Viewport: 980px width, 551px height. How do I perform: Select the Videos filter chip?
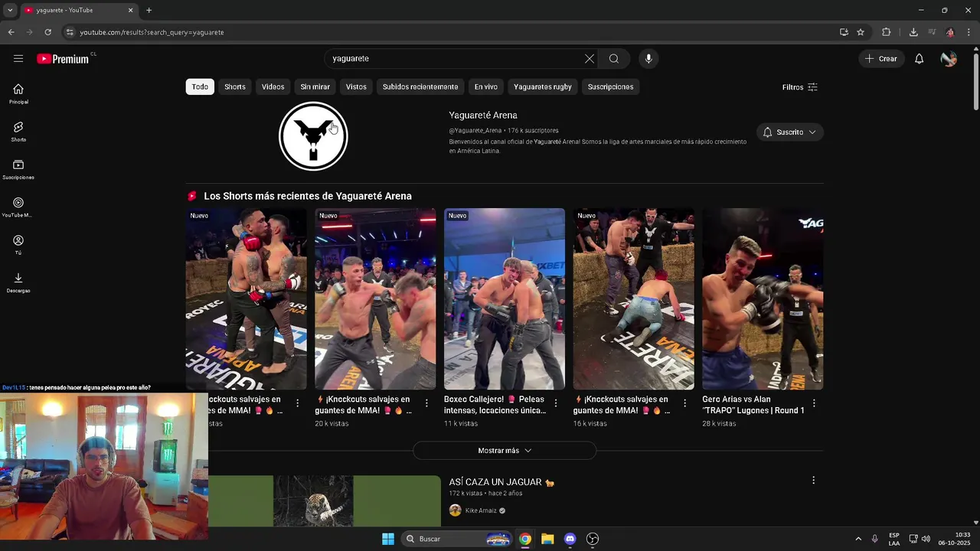tap(273, 86)
